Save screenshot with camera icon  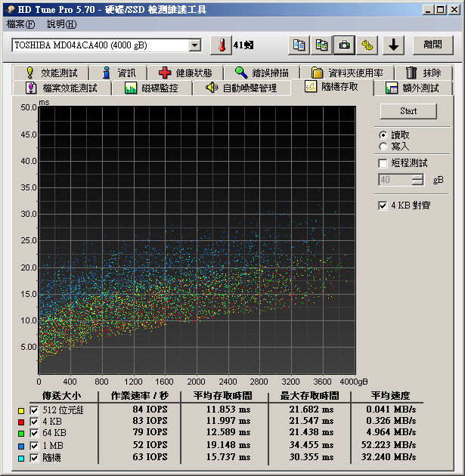click(344, 45)
